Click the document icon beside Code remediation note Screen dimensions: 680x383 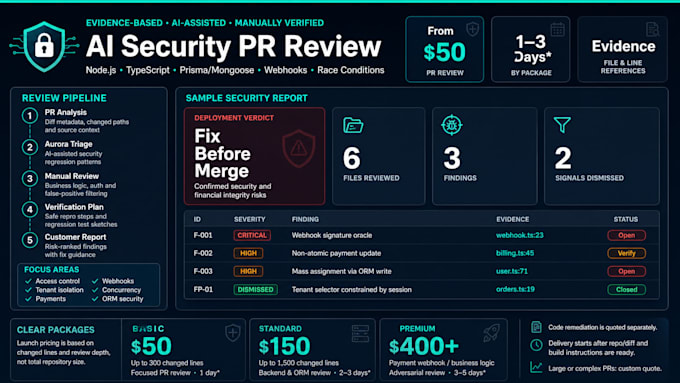(536, 327)
